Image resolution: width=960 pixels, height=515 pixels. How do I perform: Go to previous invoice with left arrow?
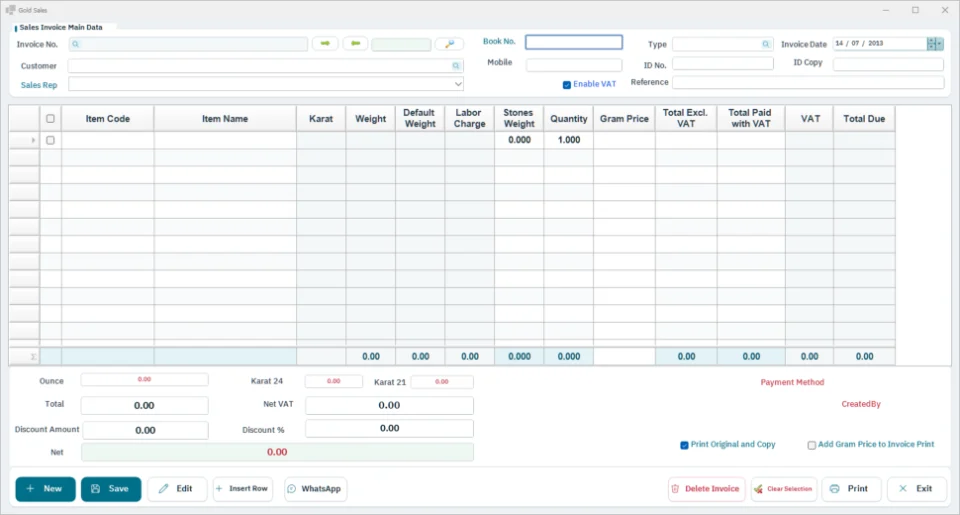point(355,43)
